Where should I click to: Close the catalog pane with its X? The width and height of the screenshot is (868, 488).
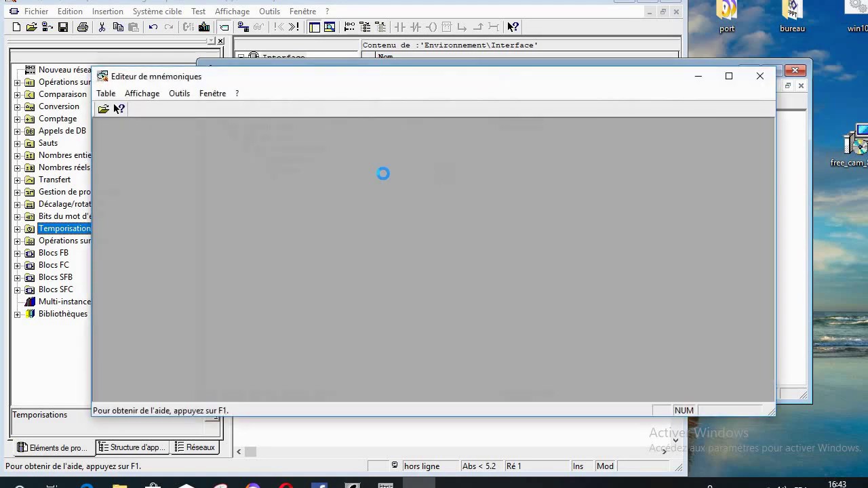coord(220,41)
